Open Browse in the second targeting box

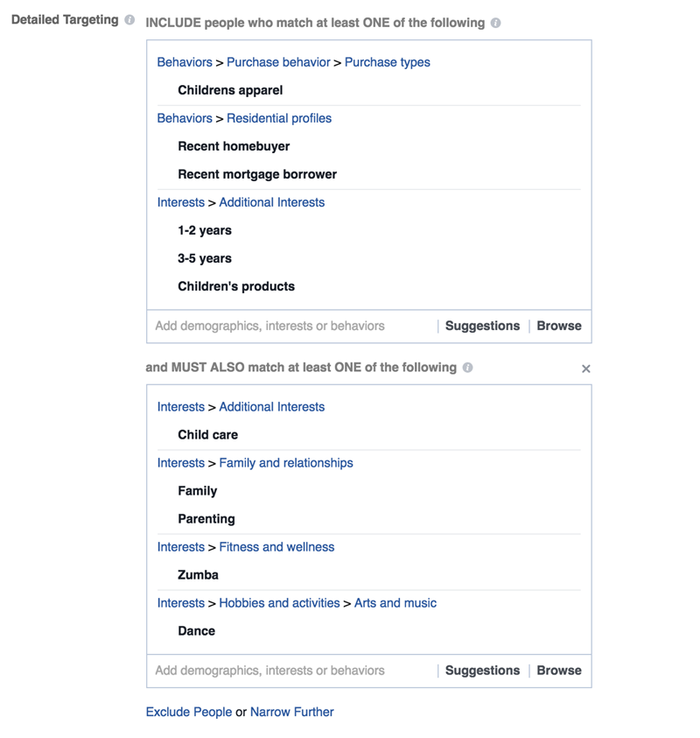pos(558,671)
